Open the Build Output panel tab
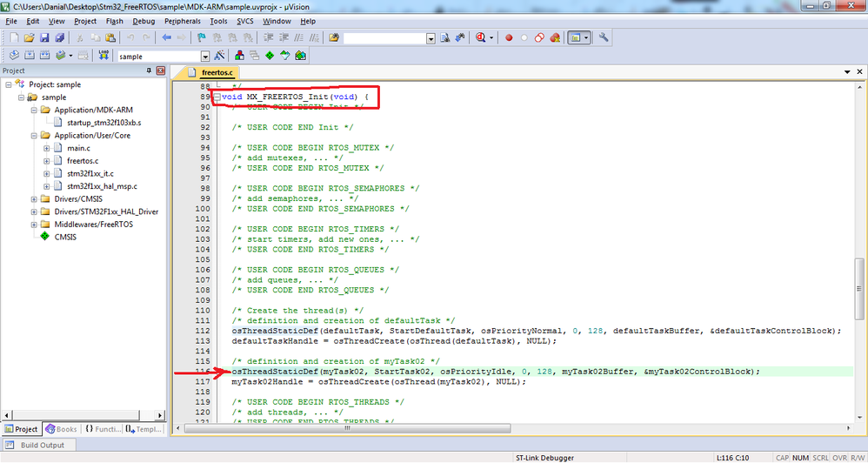Image resolution: width=868 pixels, height=463 pixels. coord(37,445)
